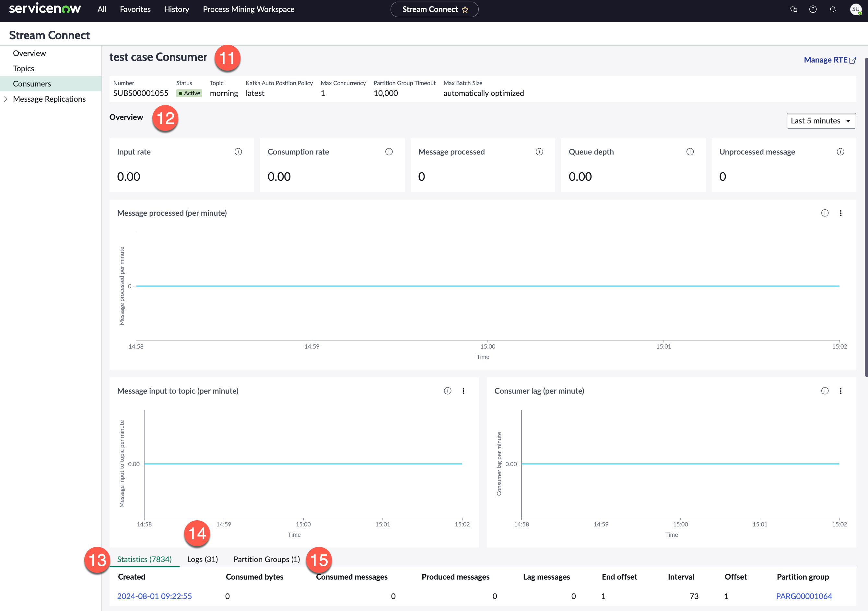The image size is (868, 611).
Task: Favorite Stream Connect with the star icon
Action: (x=465, y=9)
